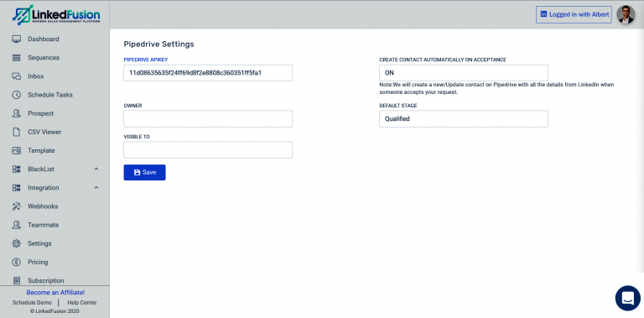Open the chat support widget
This screenshot has width=644, height=318.
pos(627,298)
